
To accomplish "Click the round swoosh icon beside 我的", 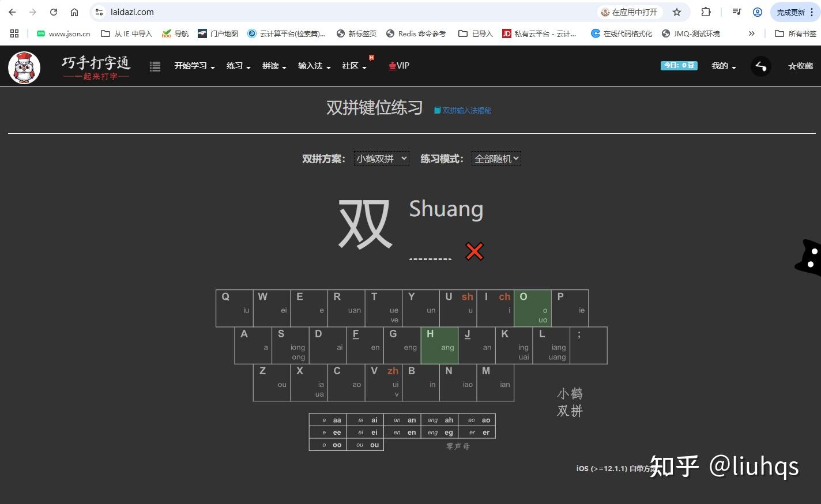I will (x=761, y=66).
